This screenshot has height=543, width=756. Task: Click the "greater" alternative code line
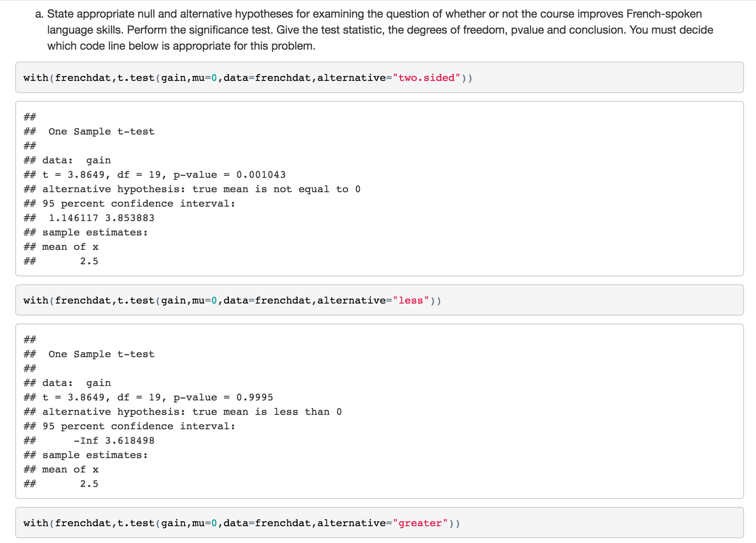click(x=241, y=523)
